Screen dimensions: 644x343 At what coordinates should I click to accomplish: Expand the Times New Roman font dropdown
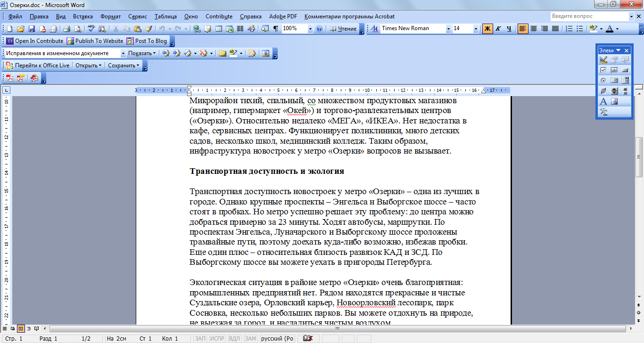[x=448, y=29]
